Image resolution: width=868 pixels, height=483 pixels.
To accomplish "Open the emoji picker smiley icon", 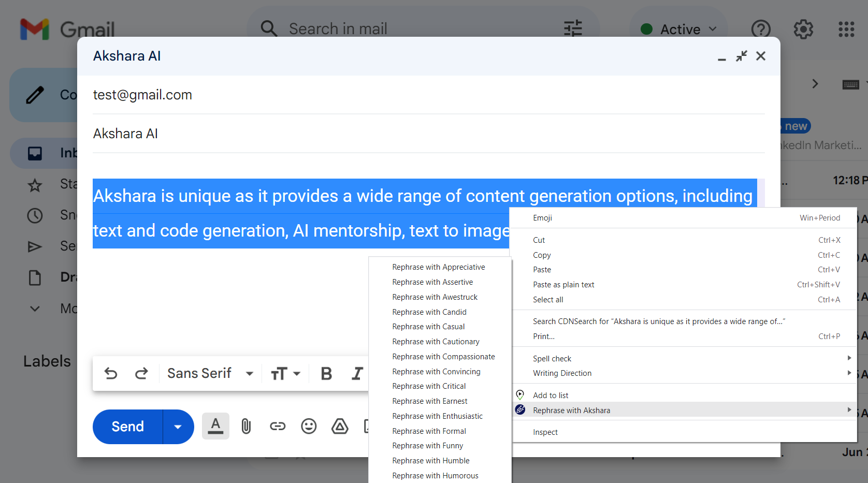I will coord(309,427).
